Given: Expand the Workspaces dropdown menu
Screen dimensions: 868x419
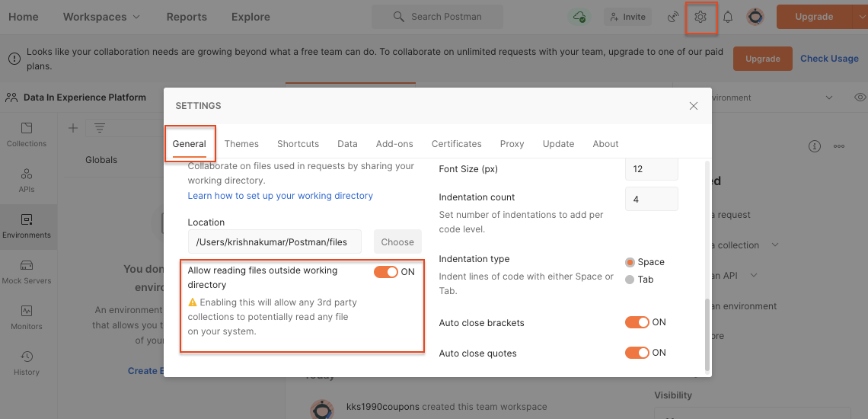Looking at the screenshot, I should [x=101, y=17].
